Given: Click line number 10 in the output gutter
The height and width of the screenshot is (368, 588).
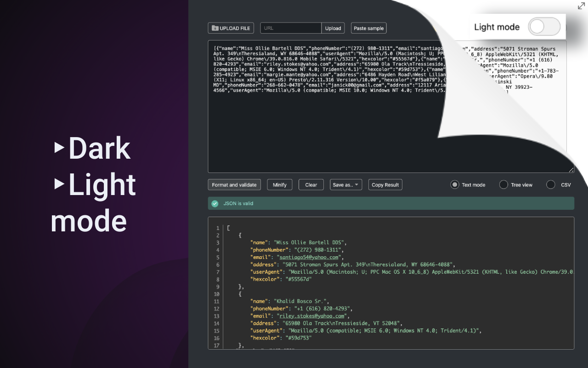Looking at the screenshot, I should click(217, 294).
